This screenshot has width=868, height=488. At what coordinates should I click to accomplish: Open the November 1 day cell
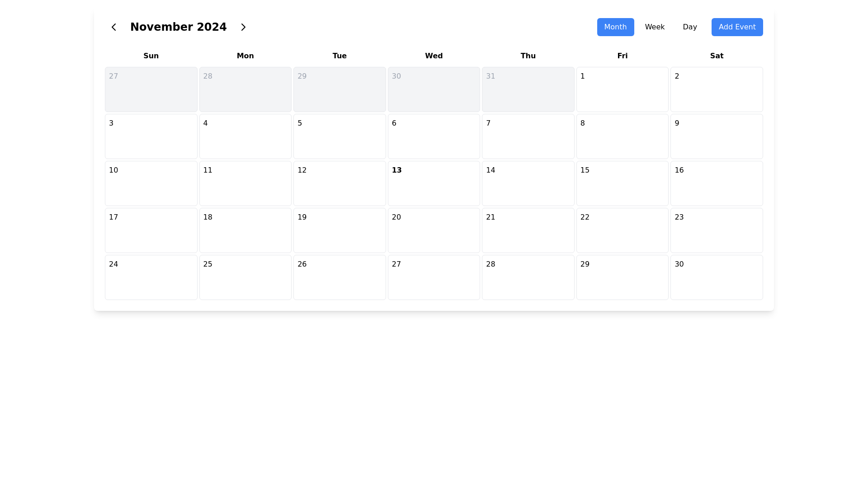(622, 89)
